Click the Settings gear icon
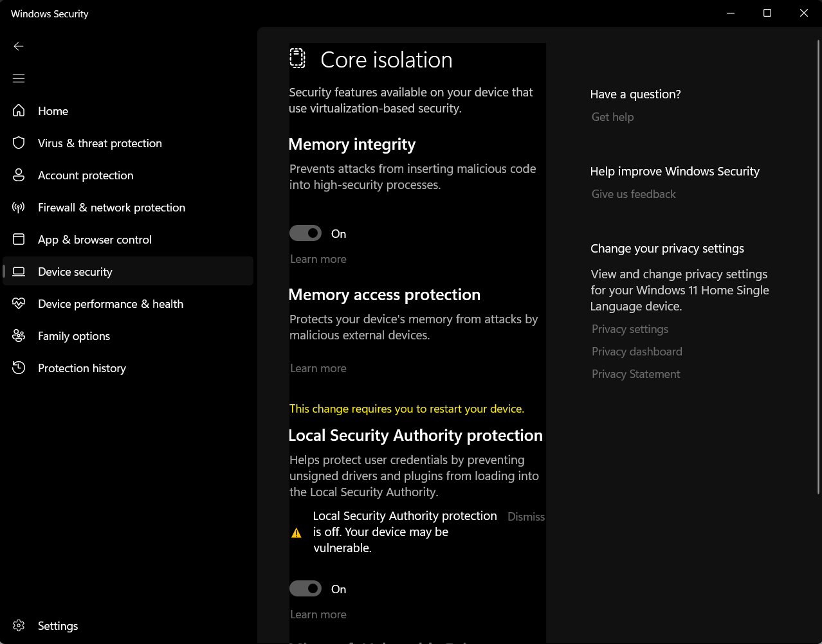The image size is (822, 644). [x=19, y=625]
